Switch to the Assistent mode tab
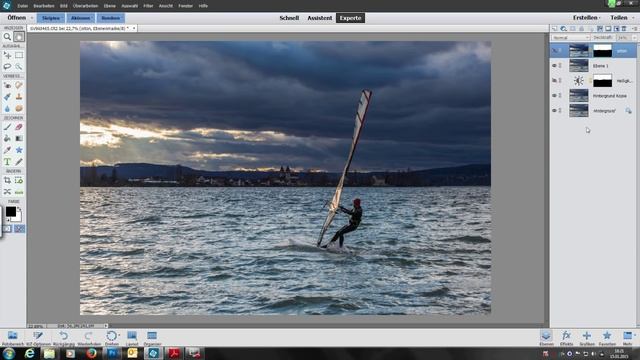The image size is (640, 360). tap(320, 18)
